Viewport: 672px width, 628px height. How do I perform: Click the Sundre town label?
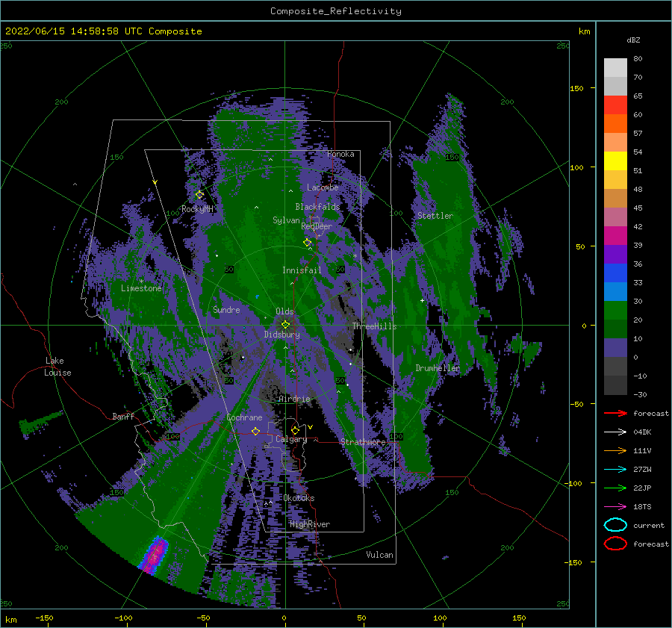[x=226, y=309]
